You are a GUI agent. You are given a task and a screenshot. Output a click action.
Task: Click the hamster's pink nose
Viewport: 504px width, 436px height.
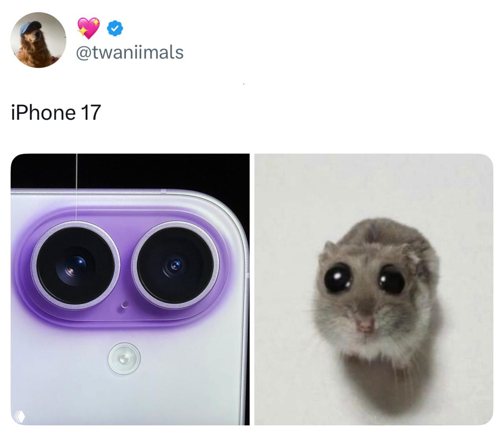click(x=365, y=324)
